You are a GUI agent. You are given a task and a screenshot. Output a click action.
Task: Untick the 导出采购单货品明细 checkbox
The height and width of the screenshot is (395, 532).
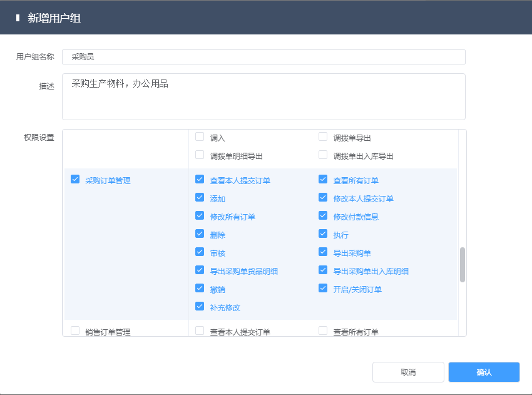pyautogui.click(x=200, y=270)
